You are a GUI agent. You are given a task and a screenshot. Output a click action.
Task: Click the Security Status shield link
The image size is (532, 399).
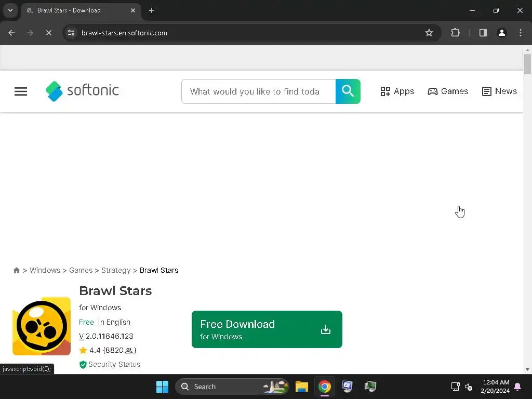click(110, 364)
